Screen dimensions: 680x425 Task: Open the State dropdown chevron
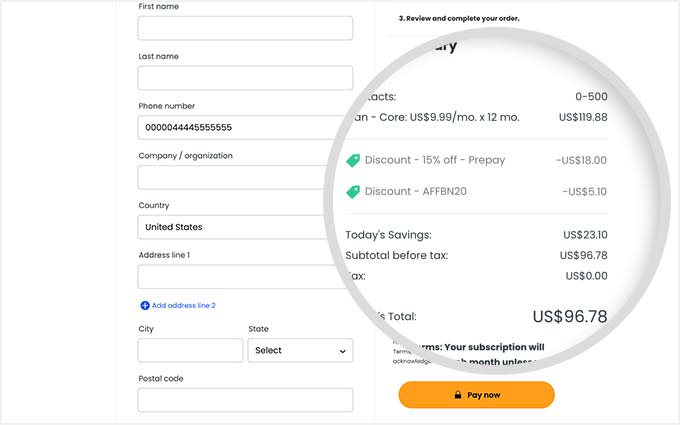[343, 351]
